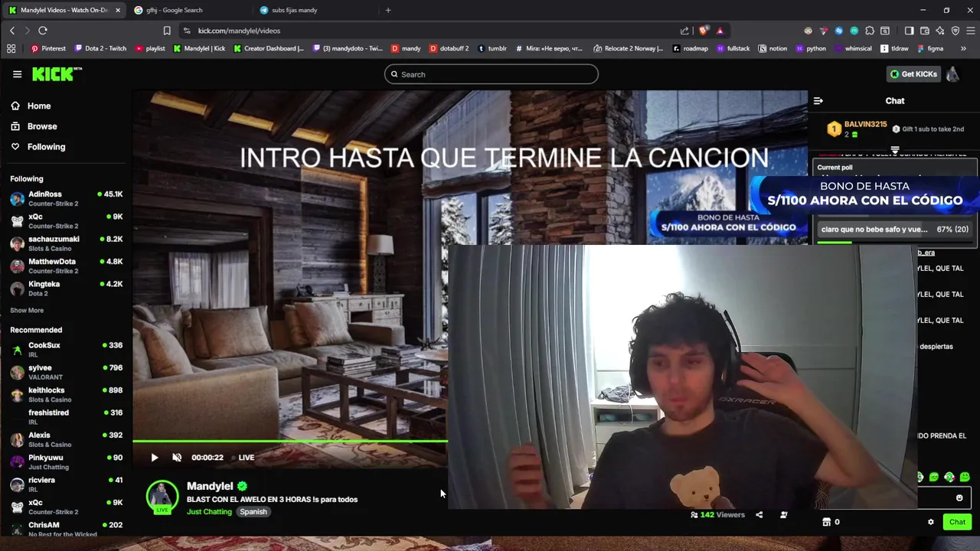Open the browser main menu
The height and width of the screenshot is (551, 980).
970,31
